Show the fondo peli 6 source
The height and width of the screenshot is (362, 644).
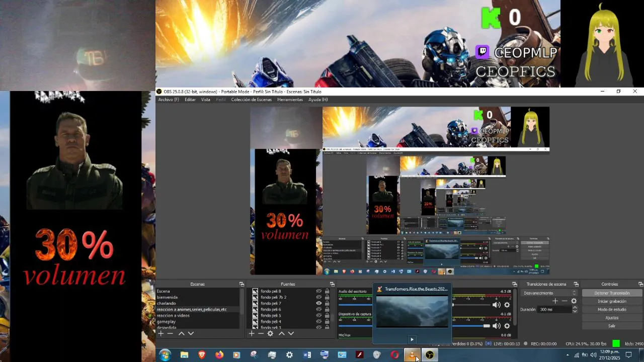click(x=318, y=309)
